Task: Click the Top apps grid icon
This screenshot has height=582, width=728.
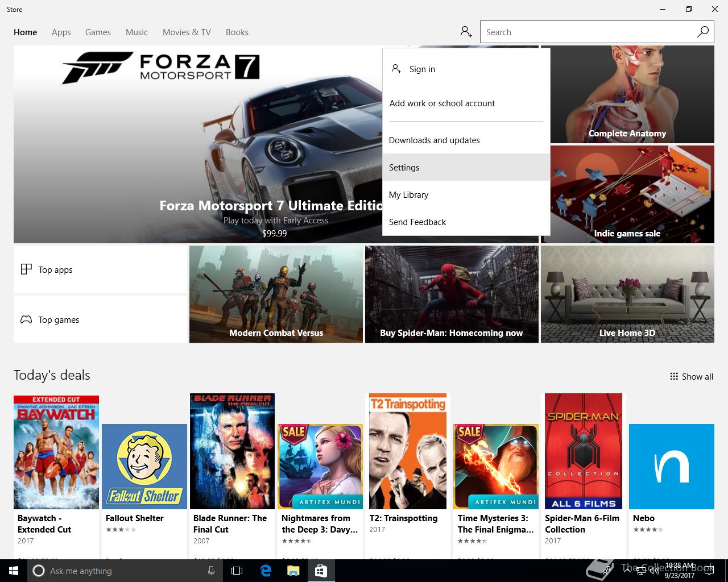Action: coord(26,269)
